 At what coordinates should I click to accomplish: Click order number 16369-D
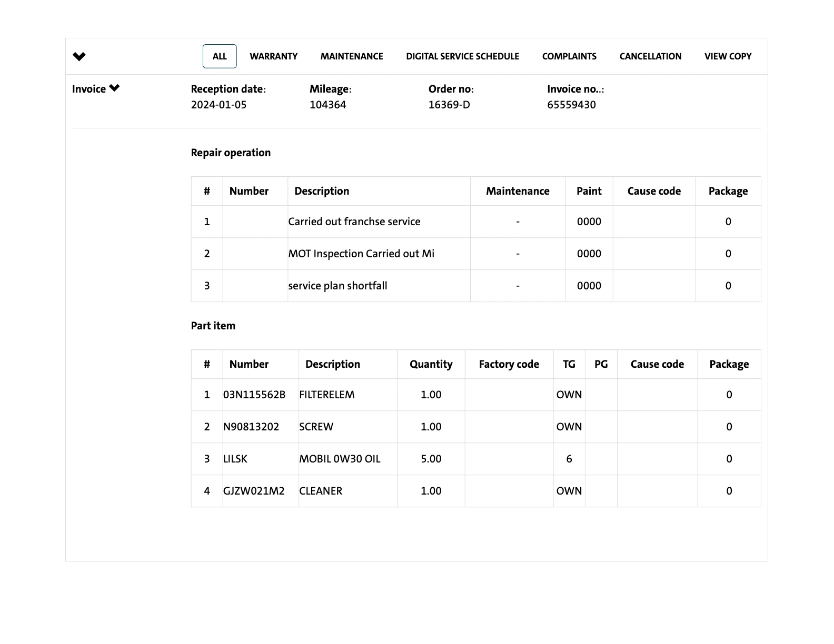click(449, 105)
